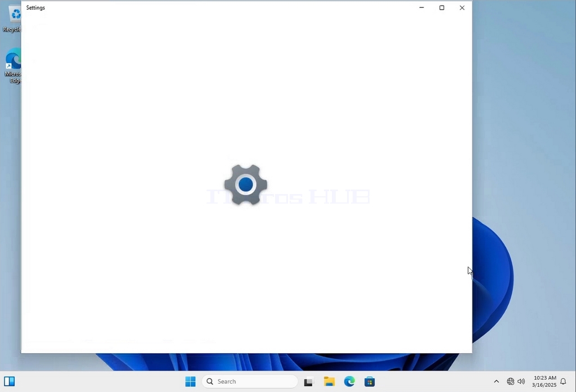Open Microsoft Edge from the taskbar
The image size is (576, 392).
[349, 381]
